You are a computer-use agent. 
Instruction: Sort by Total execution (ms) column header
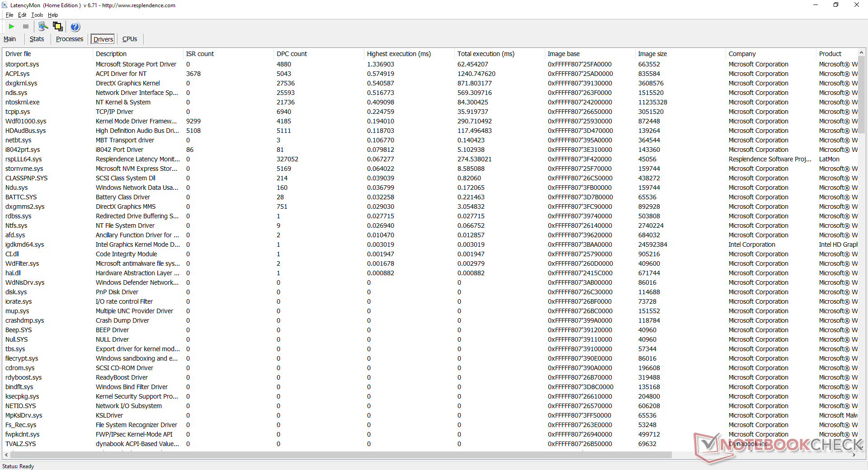coord(500,54)
